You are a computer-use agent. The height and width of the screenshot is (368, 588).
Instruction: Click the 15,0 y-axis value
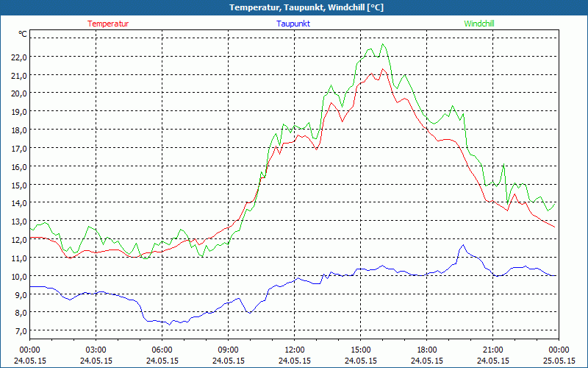pyautogui.click(x=20, y=185)
